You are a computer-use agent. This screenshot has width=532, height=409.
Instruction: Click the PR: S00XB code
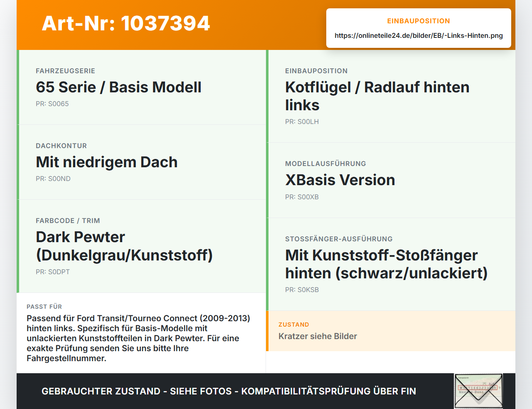[302, 197]
